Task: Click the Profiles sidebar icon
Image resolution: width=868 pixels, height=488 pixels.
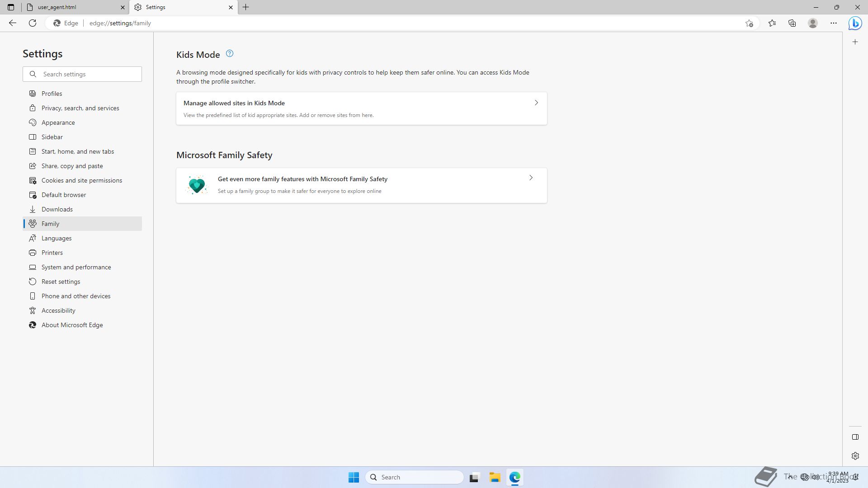Action: 33,94
